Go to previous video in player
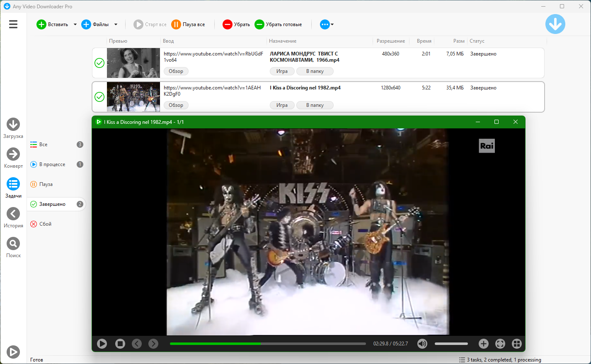The width and height of the screenshot is (591, 364). click(x=137, y=344)
